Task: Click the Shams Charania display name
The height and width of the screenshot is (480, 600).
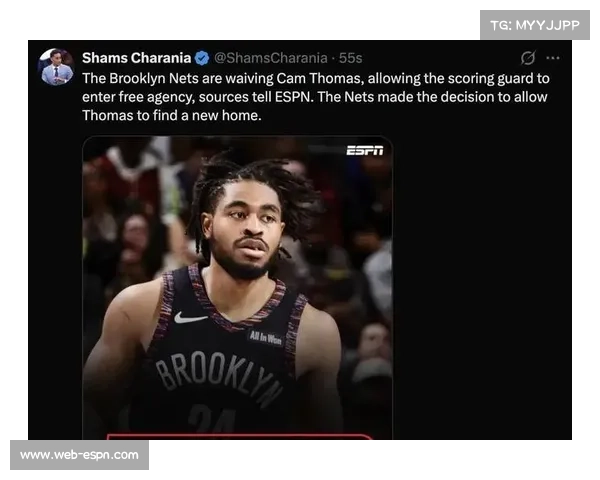Action: coord(137,58)
